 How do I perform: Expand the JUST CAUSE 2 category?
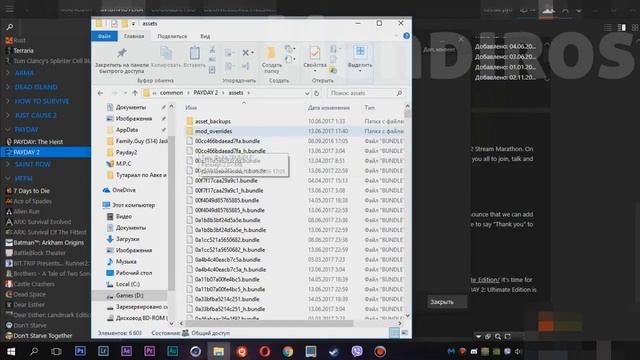point(8,116)
